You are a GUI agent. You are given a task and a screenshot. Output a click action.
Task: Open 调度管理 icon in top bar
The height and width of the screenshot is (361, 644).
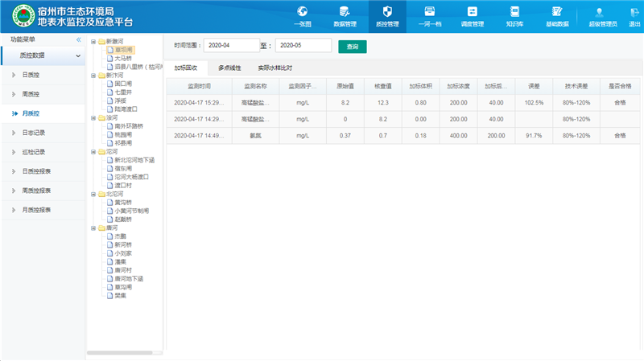coord(473,11)
